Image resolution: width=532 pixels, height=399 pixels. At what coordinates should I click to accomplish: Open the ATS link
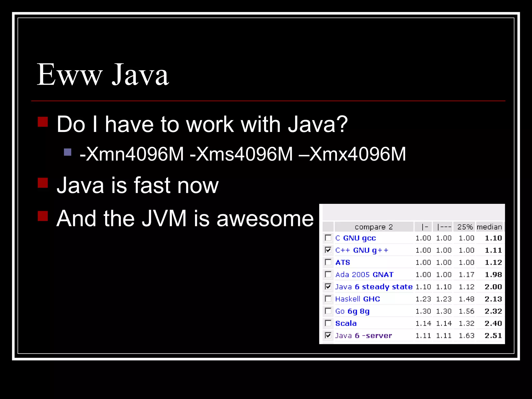point(343,262)
